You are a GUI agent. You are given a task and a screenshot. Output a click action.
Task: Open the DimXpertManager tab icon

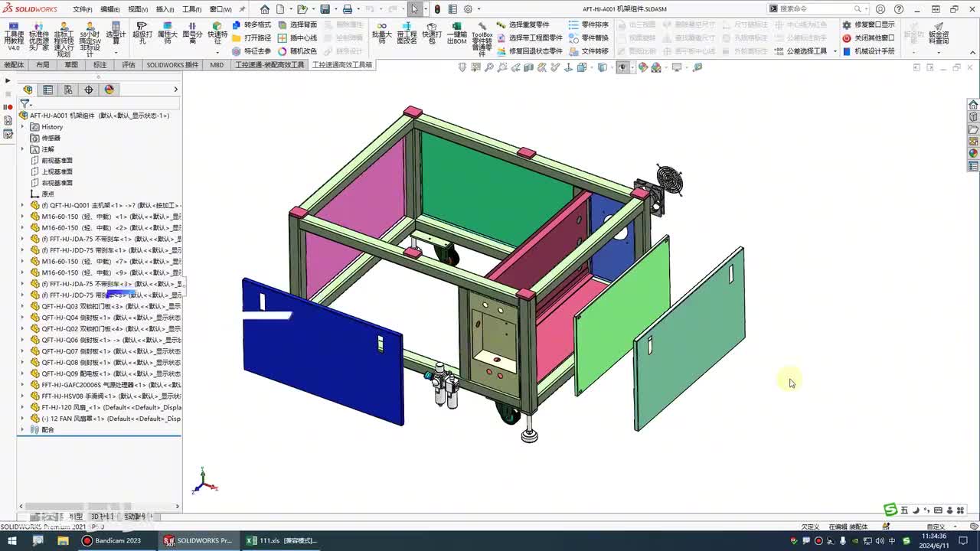[x=89, y=90]
